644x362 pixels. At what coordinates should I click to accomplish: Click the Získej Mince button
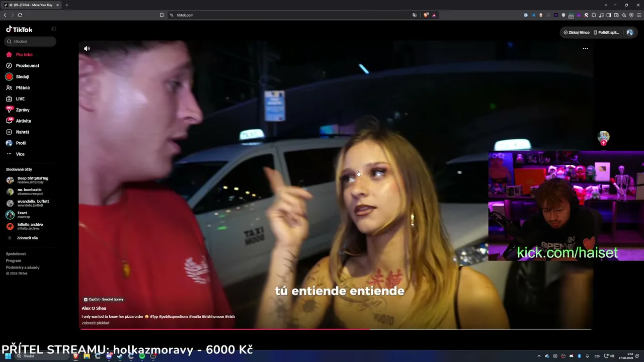576,33
